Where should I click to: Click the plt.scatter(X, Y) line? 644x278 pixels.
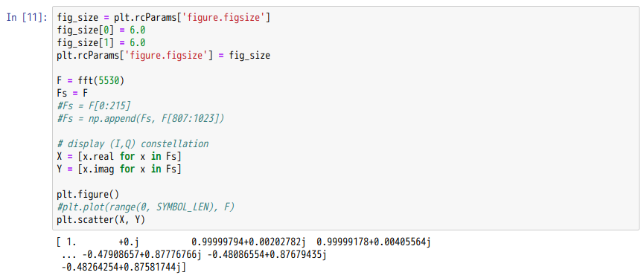101,220
